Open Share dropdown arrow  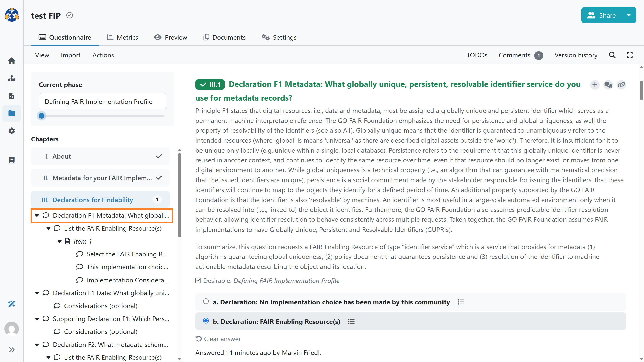point(629,15)
